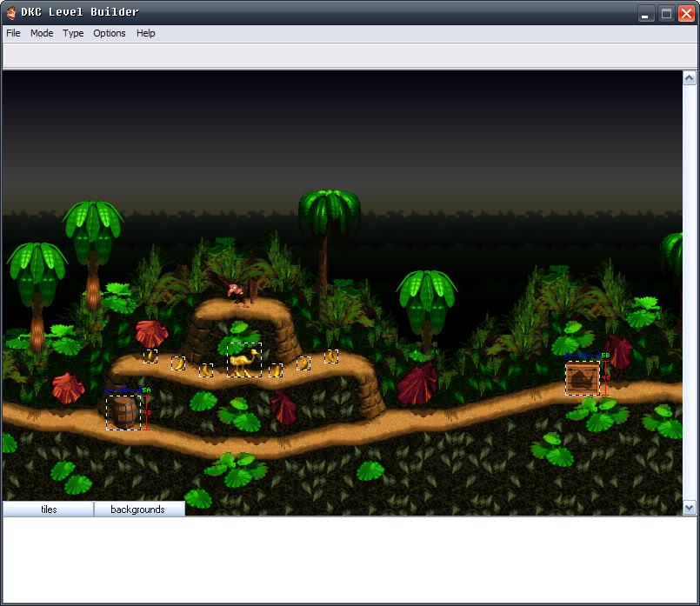Click the scrollbar down arrow

tap(690, 508)
